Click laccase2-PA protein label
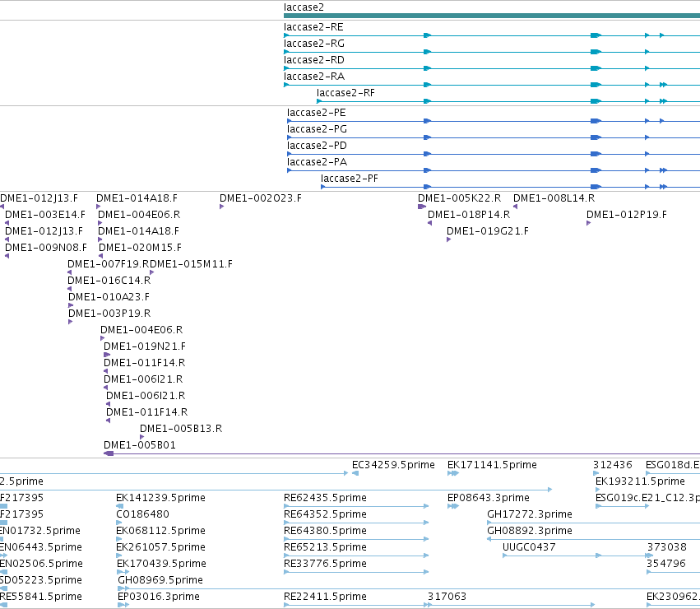The image size is (700, 609). point(317,162)
